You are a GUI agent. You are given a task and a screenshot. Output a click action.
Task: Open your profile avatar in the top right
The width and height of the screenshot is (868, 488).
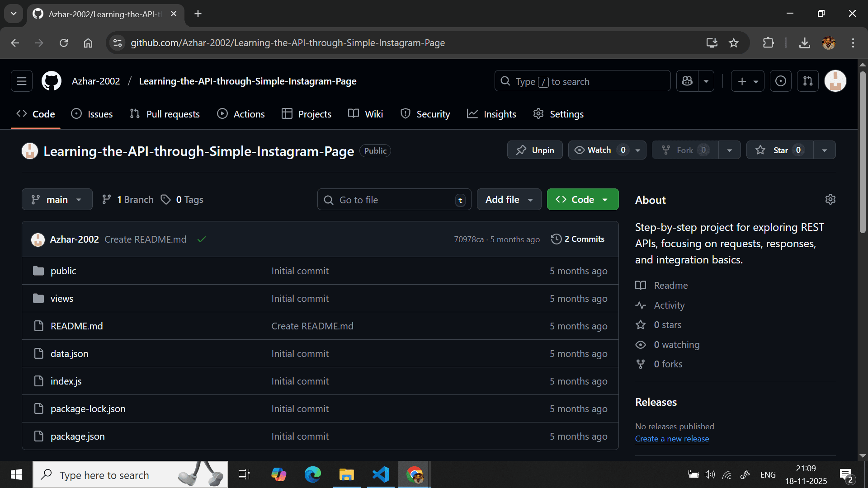[x=835, y=81]
